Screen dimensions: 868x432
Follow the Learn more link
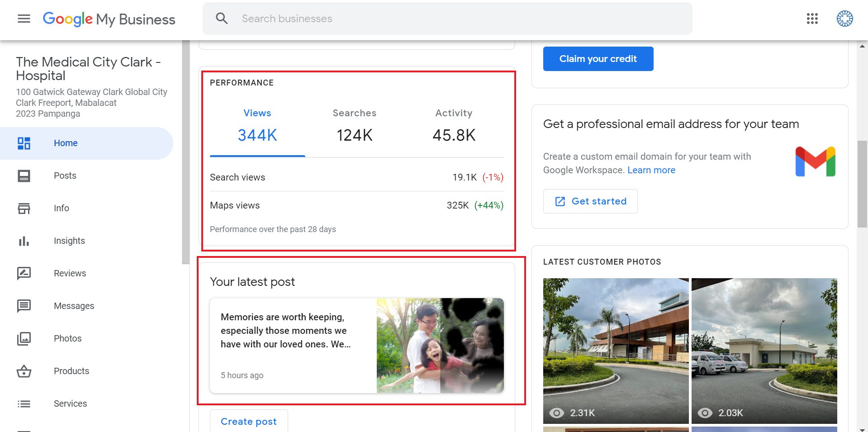[651, 170]
